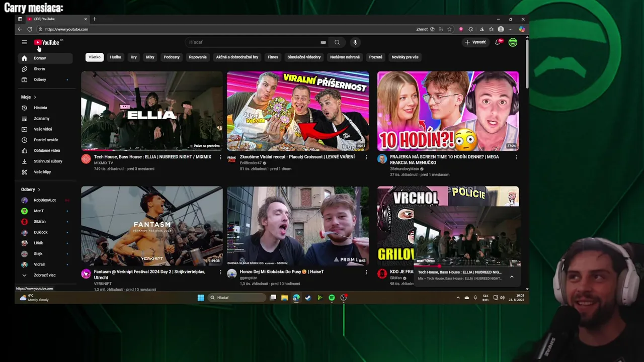Open YouTube notifications bell
Viewport: 644px width, 362px height.
pos(498,42)
